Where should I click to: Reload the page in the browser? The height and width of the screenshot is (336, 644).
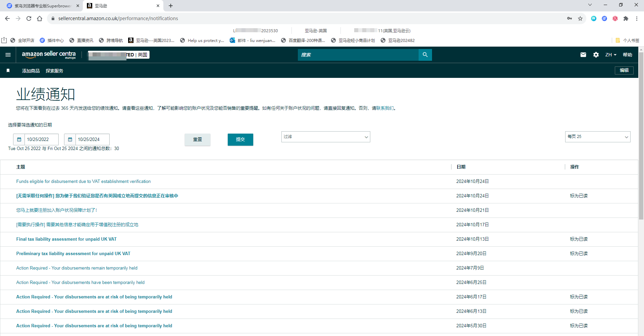point(29,18)
